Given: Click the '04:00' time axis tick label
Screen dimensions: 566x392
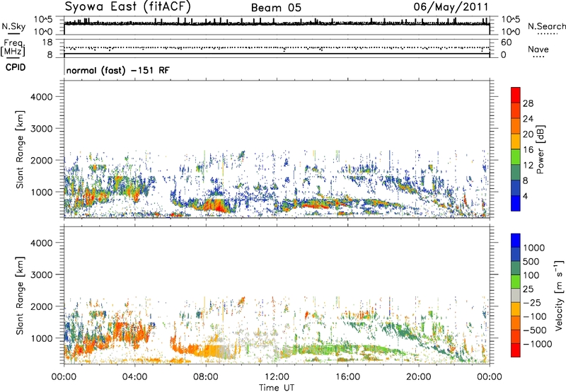Looking at the screenshot, I should point(134,377).
